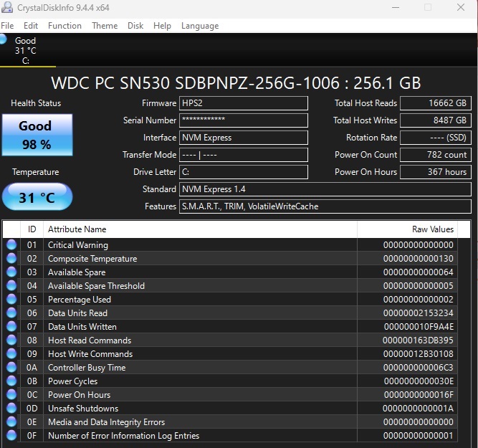
Task: Click the Power On Count value 782 count
Action: click(435, 155)
